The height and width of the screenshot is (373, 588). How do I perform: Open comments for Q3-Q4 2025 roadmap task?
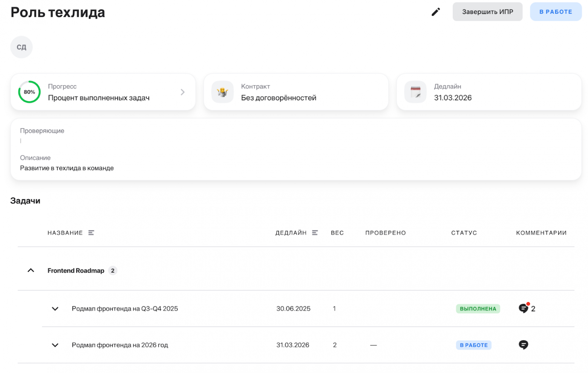point(523,309)
